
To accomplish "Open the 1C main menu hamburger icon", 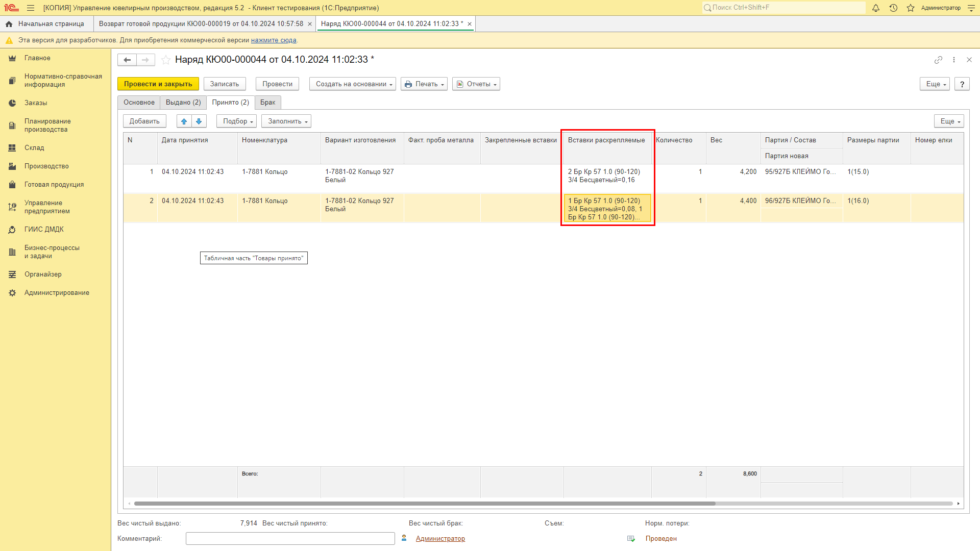I will (31, 8).
